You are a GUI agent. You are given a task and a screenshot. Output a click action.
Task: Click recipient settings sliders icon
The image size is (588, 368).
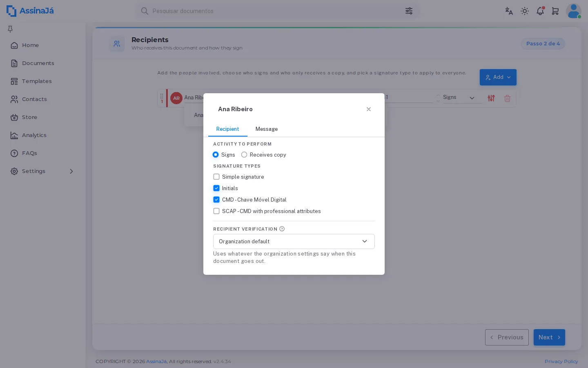(x=491, y=98)
